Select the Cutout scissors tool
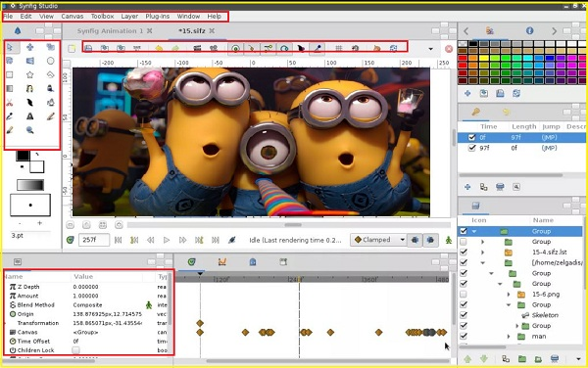The image size is (588, 368). click(x=10, y=103)
